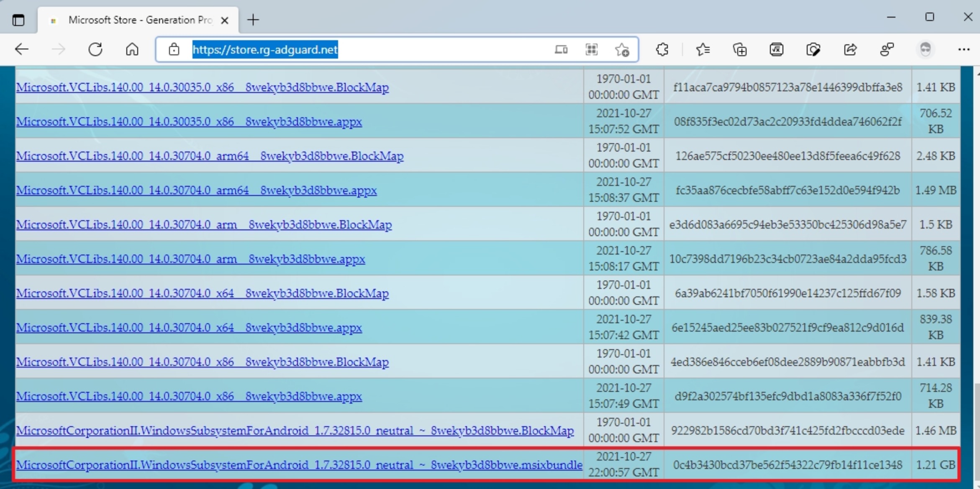Click the 2021-10-27 15:08:17 GMT date cell
Viewport: 980px width, 489px height.
click(x=623, y=258)
